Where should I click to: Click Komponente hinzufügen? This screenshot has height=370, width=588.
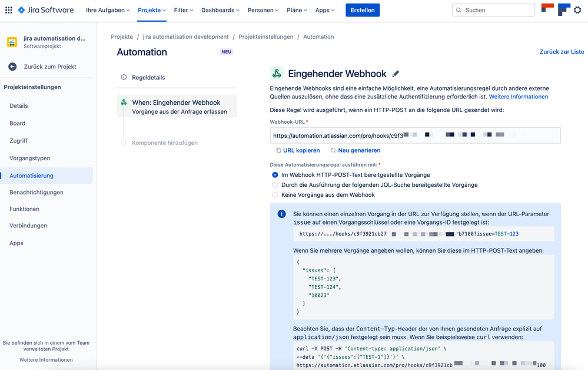point(165,143)
